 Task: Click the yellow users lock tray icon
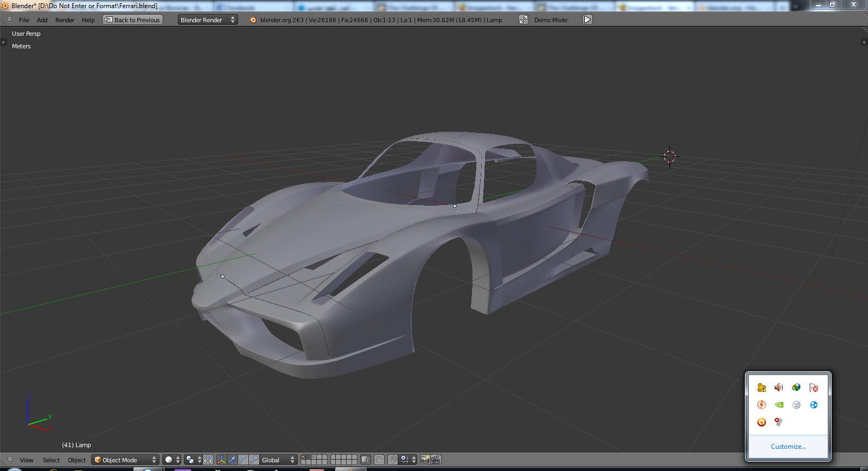point(761,387)
